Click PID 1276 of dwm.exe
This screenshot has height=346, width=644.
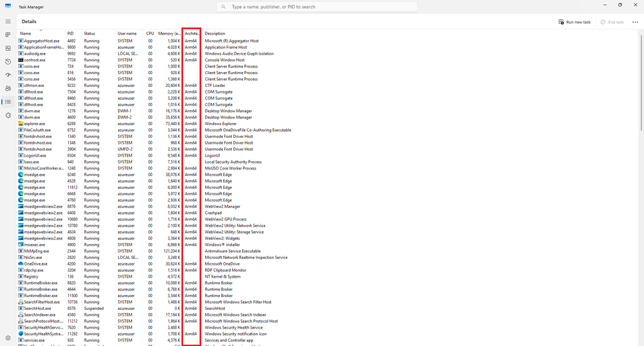72,111
